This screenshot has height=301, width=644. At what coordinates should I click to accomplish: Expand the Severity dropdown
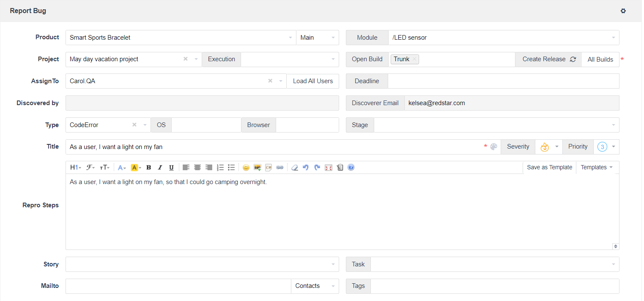[x=548, y=147]
